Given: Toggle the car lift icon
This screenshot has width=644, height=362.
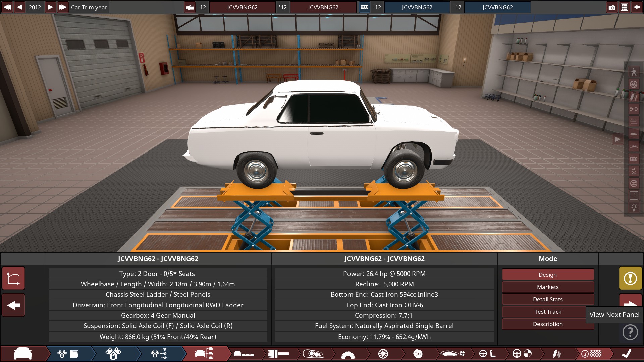Looking at the screenshot, I should click(x=634, y=171).
